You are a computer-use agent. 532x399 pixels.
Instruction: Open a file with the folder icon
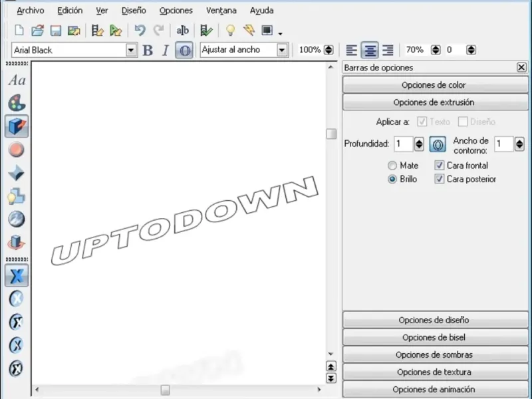click(x=38, y=31)
